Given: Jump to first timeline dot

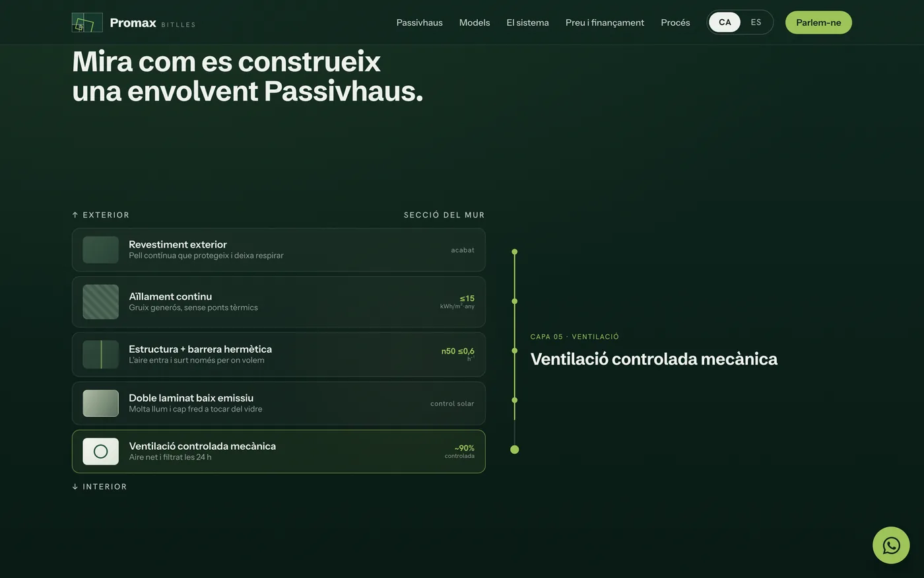Looking at the screenshot, I should coord(515,252).
